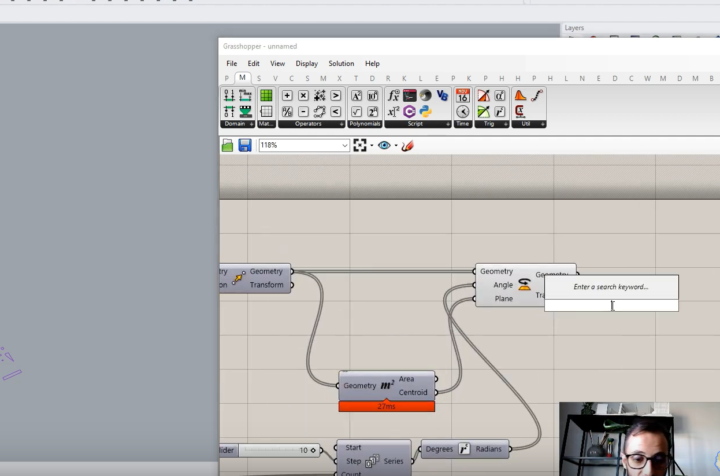Zoom extents on the canvas
The width and height of the screenshot is (720, 476).
(x=360, y=146)
